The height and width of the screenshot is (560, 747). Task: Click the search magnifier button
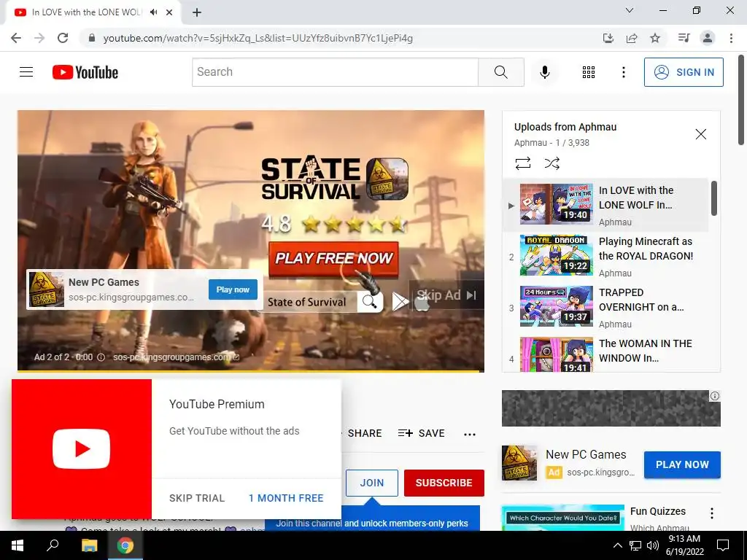coord(500,72)
